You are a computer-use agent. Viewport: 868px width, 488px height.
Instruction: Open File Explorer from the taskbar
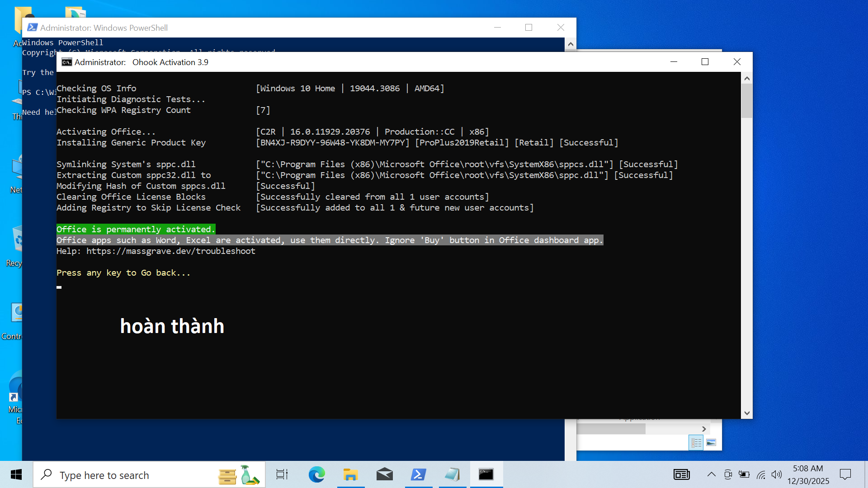[x=350, y=474]
